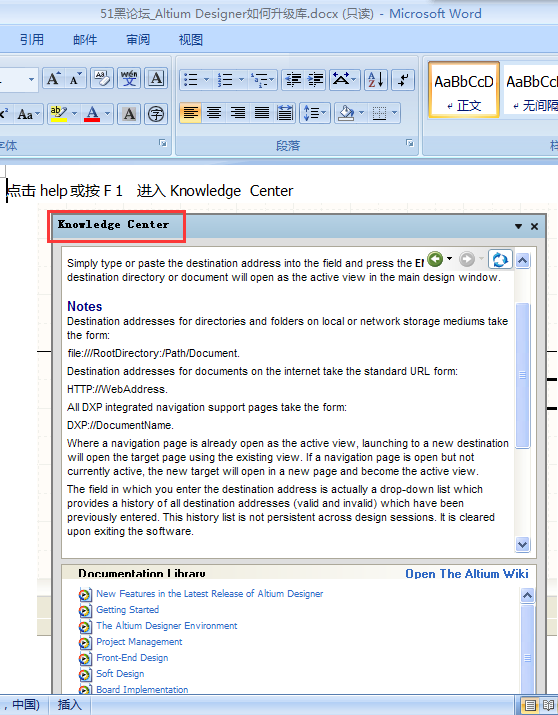Click the Change Case Aa button
Screen dimensions: 558x715
(29, 114)
